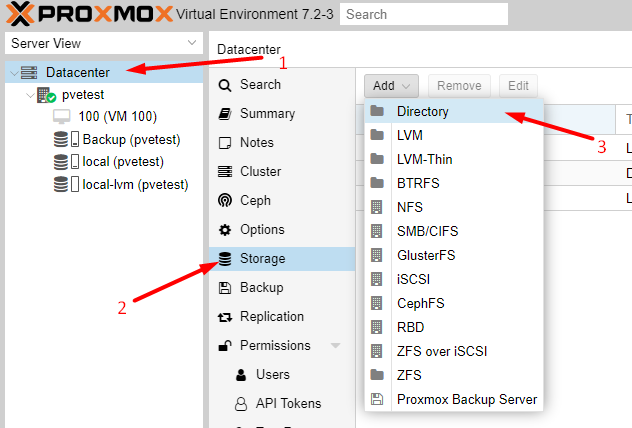The image size is (632, 428).
Task: Choose RBD storage type
Action: [454, 327]
